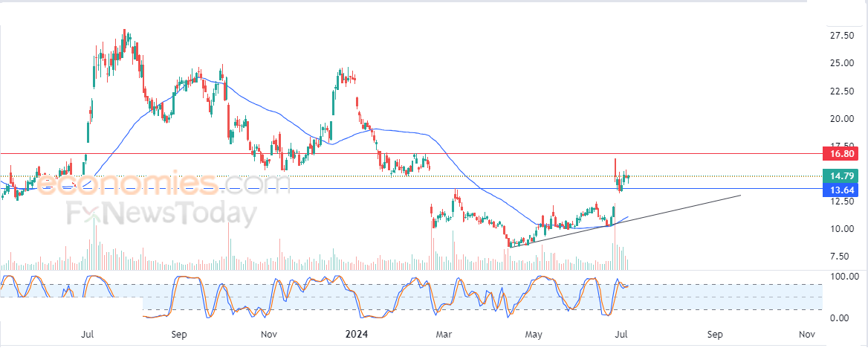Click the blue 13.64 price label
This screenshot has height=348, width=868.
842,189
